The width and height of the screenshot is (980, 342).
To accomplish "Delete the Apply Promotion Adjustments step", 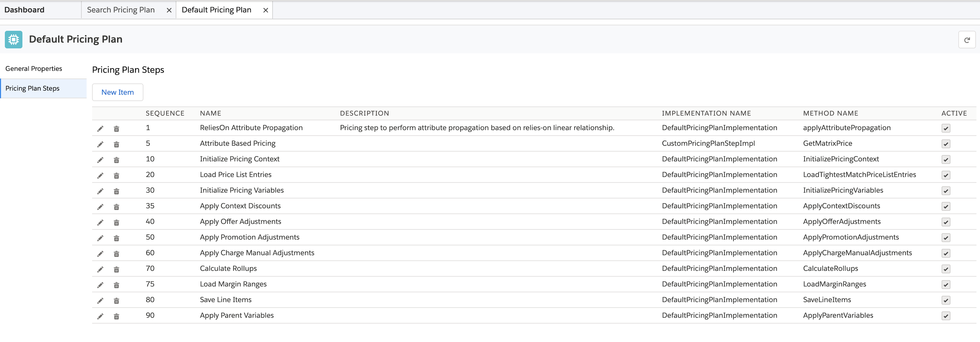I will pyautogui.click(x=117, y=238).
